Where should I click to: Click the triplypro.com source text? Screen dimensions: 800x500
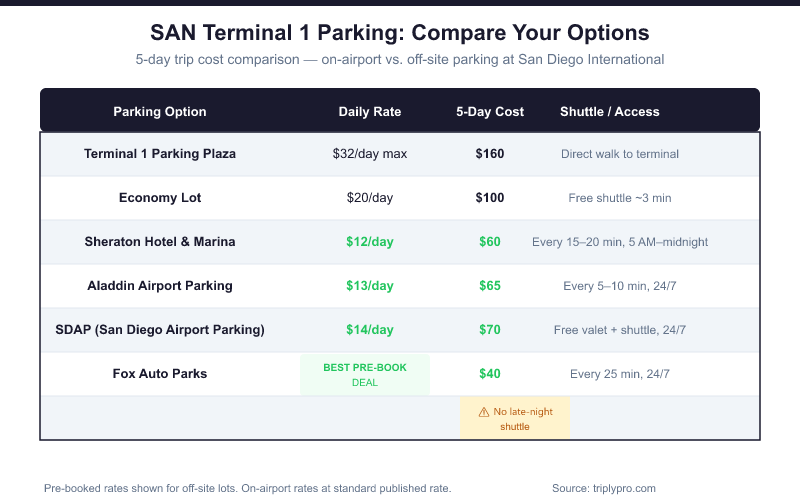603,488
